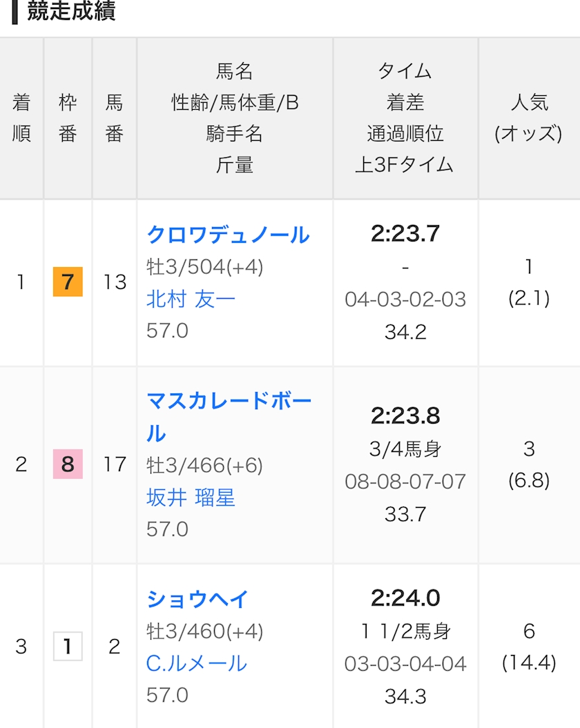Click the orange frame number 7 badge
The width and height of the screenshot is (580, 728).
(x=68, y=282)
